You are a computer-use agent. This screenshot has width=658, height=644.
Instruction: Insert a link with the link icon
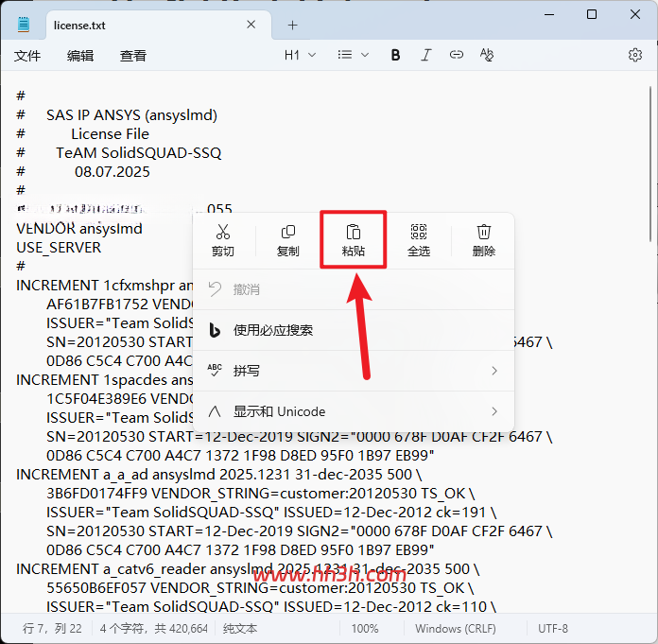456,55
